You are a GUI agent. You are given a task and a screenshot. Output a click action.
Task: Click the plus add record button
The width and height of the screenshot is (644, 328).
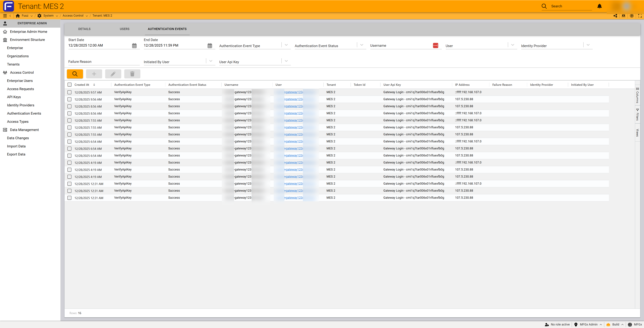coord(94,74)
